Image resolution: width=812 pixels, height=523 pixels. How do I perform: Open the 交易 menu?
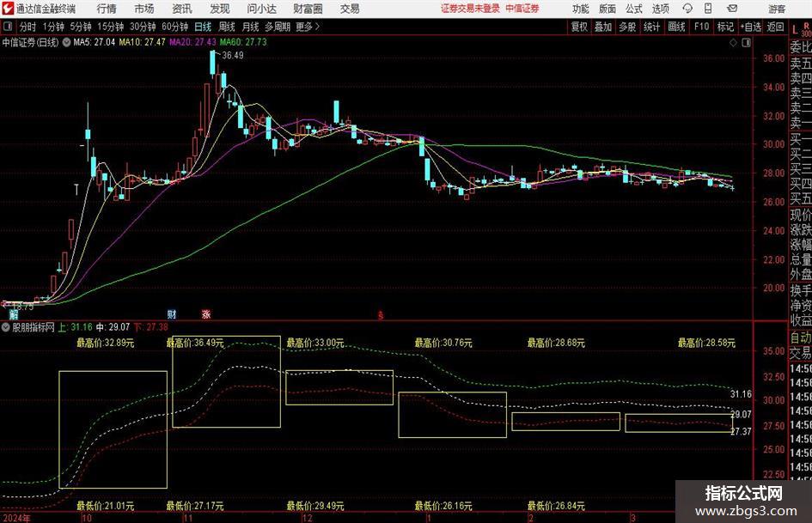click(x=350, y=9)
